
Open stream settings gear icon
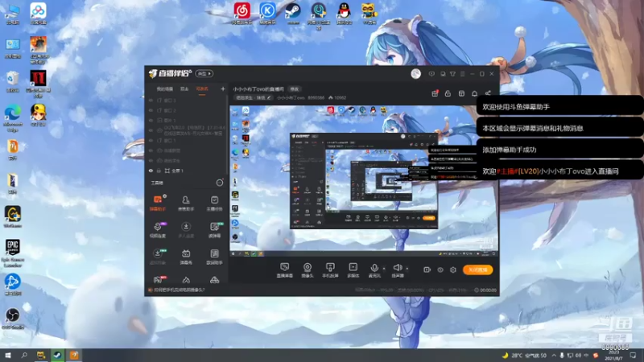453,269
